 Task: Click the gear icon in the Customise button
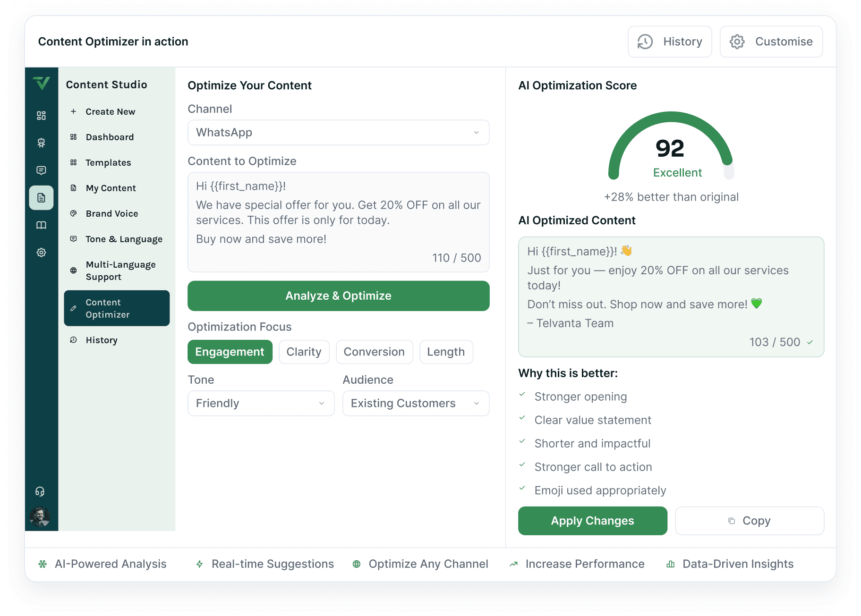(x=737, y=42)
